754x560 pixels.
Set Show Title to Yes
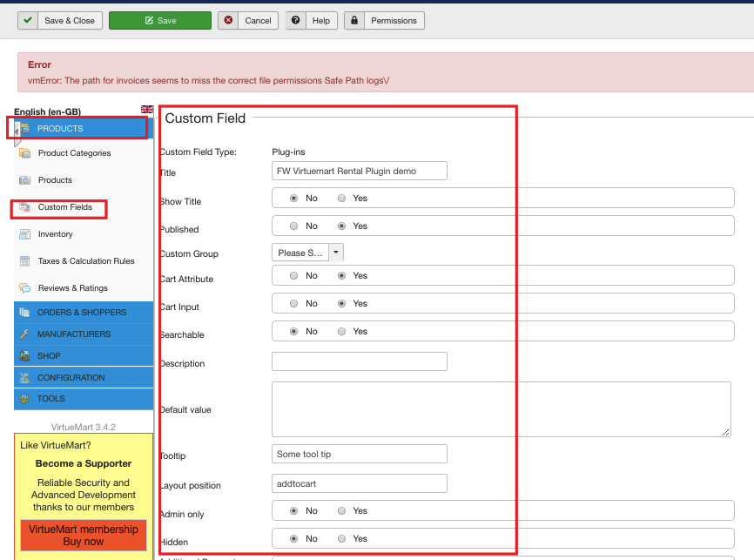pyautogui.click(x=342, y=199)
